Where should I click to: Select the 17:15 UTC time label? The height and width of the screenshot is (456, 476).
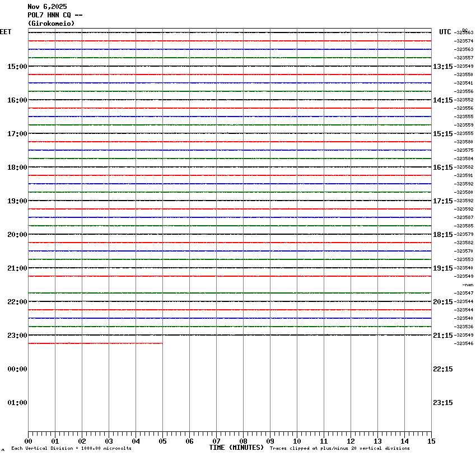coord(442,201)
